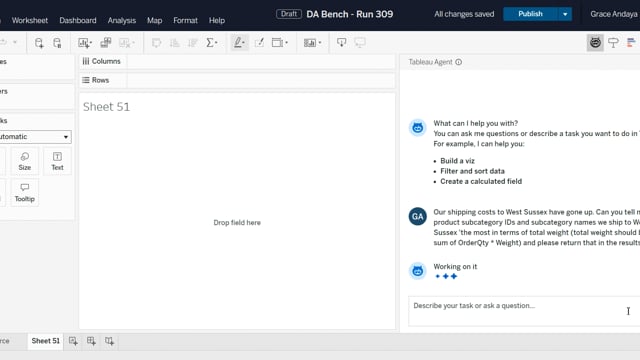640x360 pixels.
Task: Click the Tooltip mark card
Action: click(x=24, y=193)
